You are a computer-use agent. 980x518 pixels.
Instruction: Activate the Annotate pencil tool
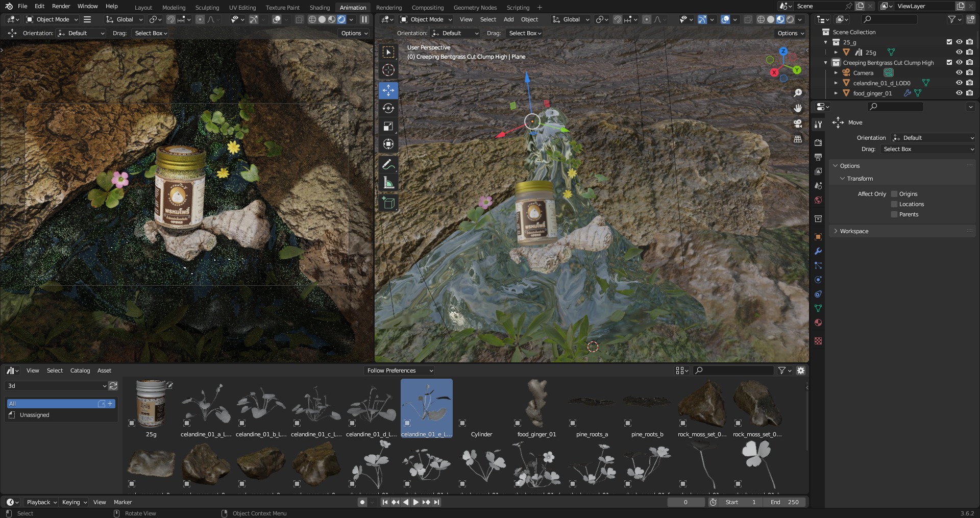click(388, 164)
